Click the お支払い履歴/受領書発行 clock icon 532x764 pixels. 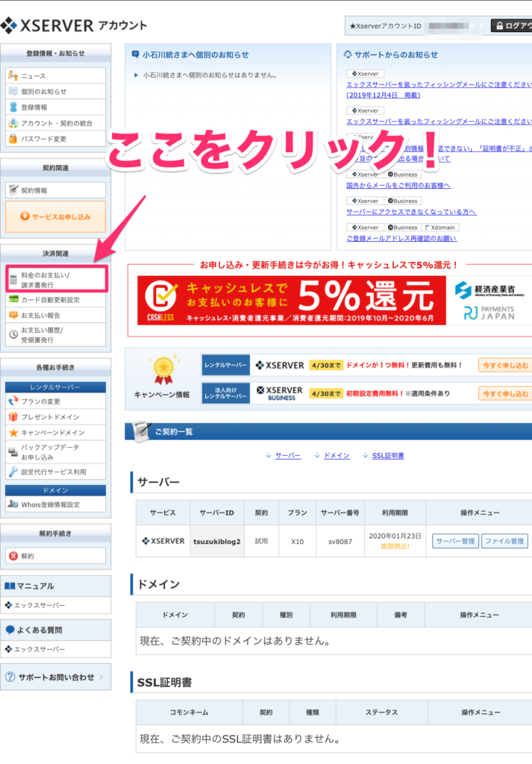13,335
